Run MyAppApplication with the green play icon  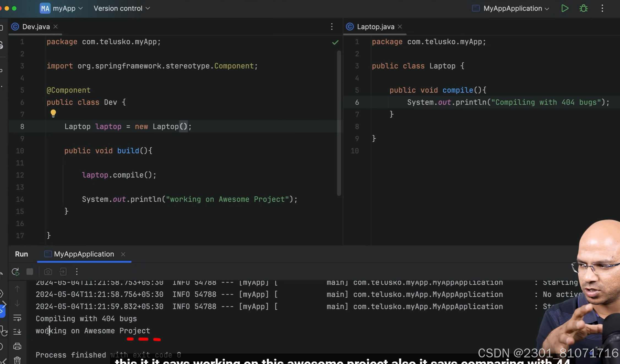565,9
